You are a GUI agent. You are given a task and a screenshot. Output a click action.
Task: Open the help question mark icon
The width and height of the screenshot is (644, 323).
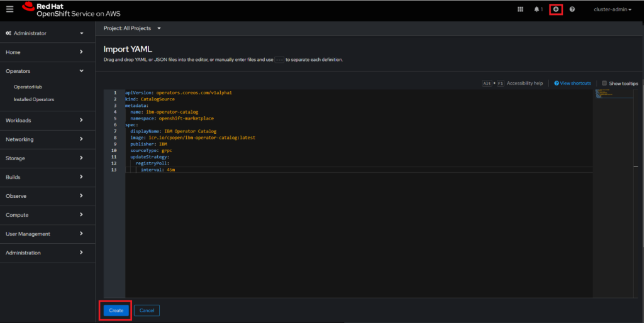coord(572,9)
